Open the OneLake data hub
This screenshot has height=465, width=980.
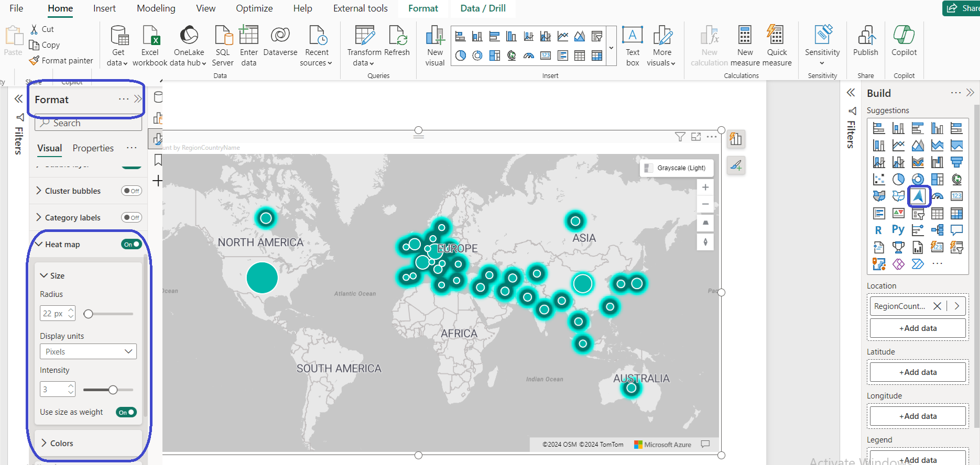(x=189, y=46)
